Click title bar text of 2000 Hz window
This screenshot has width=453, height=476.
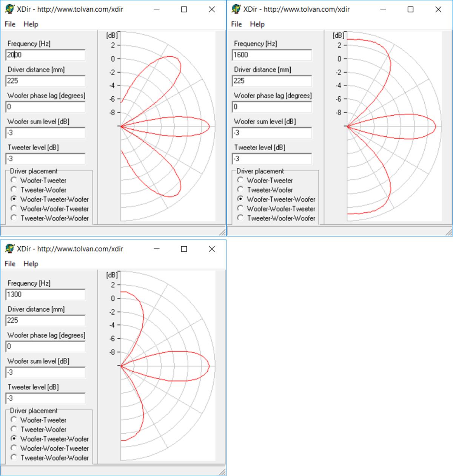pos(70,9)
